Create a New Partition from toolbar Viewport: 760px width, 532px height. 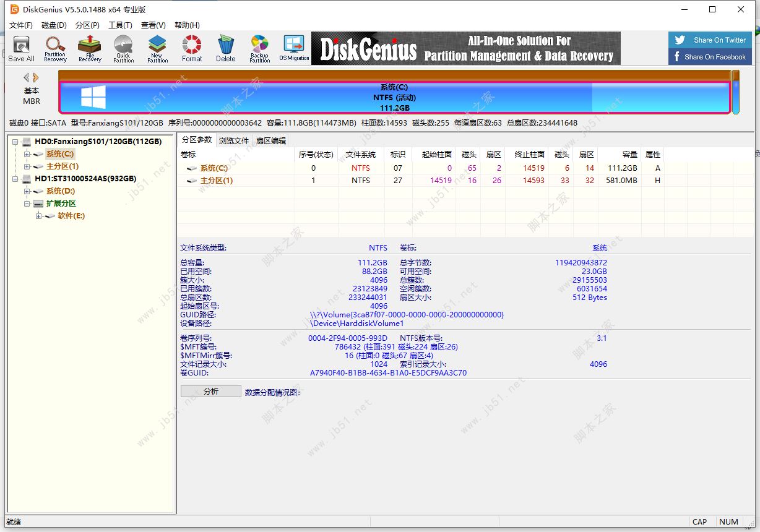coord(157,48)
